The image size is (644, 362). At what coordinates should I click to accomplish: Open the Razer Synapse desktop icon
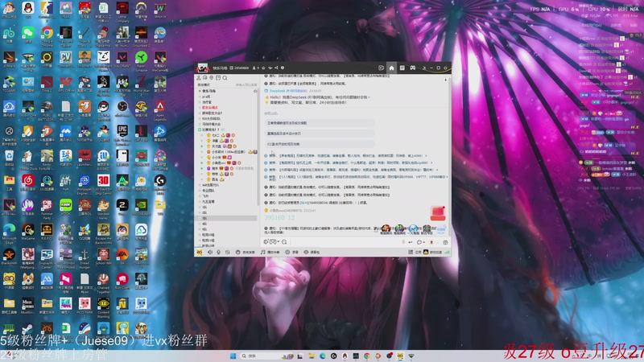tap(142, 58)
